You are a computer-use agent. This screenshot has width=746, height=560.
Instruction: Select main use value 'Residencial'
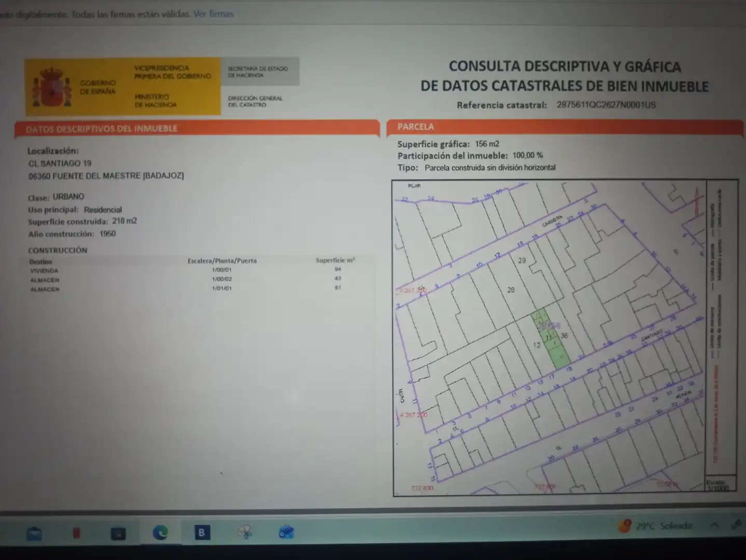coord(103,209)
